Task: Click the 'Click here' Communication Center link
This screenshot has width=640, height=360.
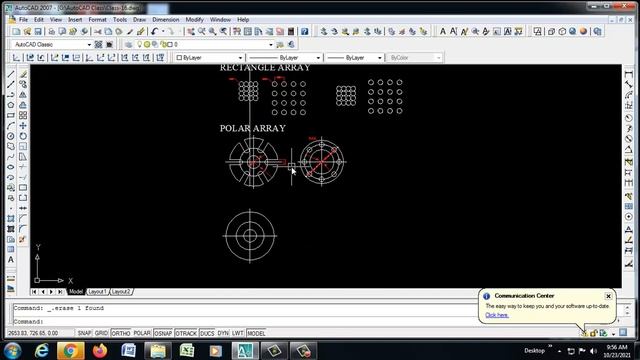Action: pos(497,315)
